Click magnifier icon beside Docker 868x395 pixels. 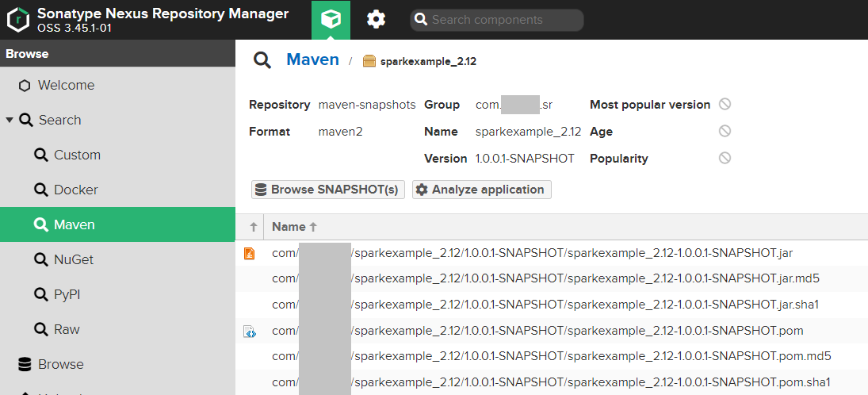pos(40,190)
